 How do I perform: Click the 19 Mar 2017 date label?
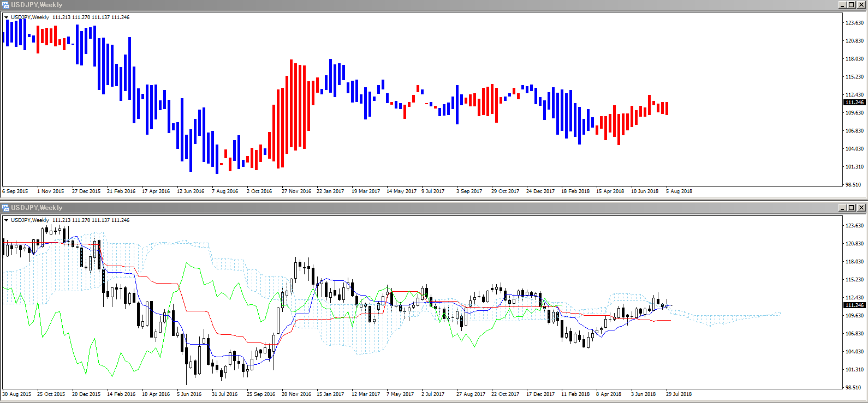pyautogui.click(x=366, y=191)
